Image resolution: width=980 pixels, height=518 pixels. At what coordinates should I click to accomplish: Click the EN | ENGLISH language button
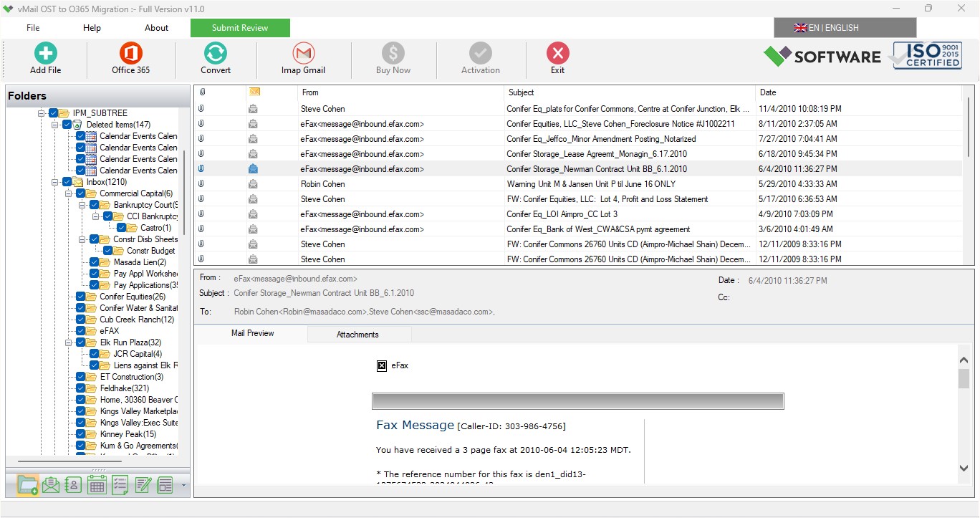point(845,28)
